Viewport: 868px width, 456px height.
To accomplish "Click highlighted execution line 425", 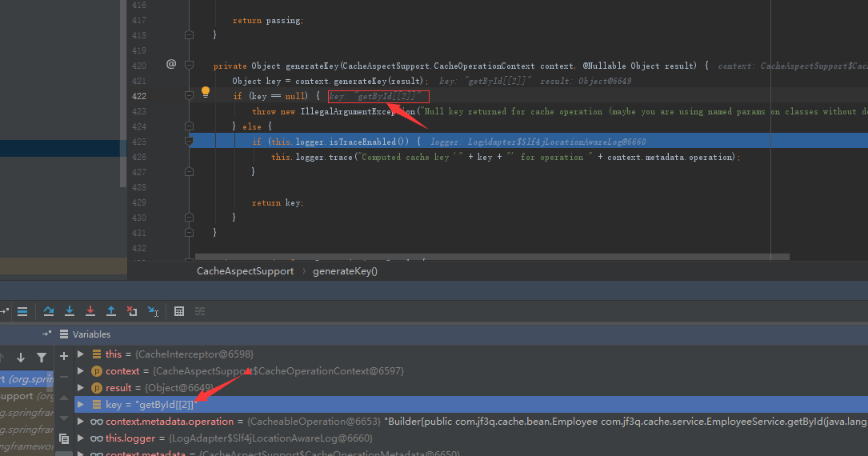I will coord(529,142).
